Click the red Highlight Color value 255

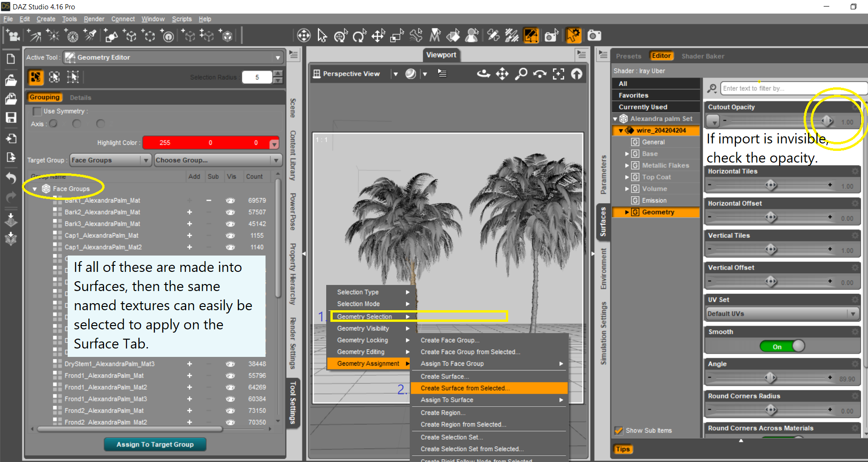pyautogui.click(x=165, y=143)
